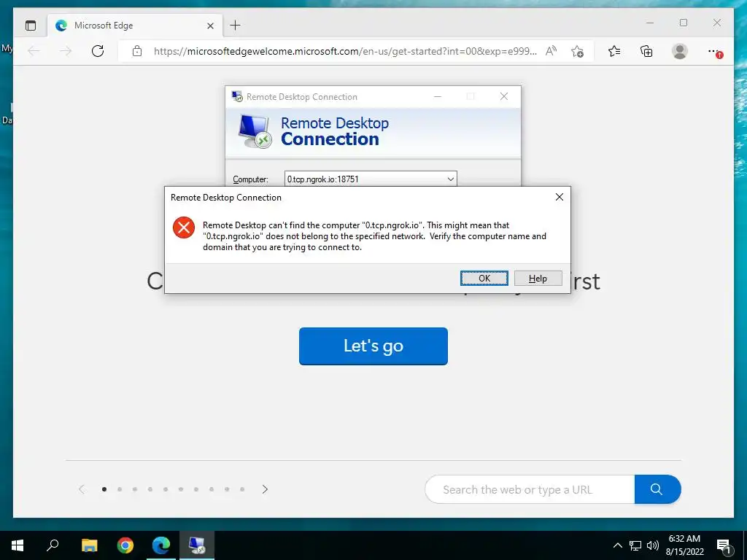Screen dimensions: 747x560
Task: Open Edge tab actions menu icon
Action: click(31, 26)
